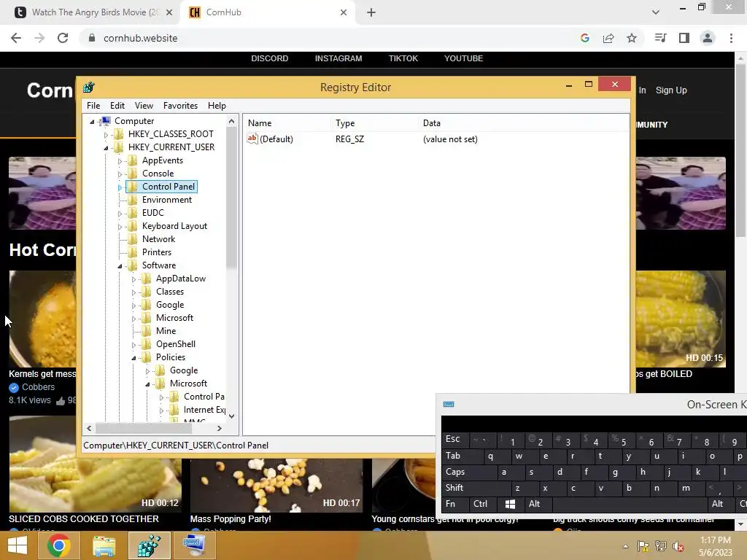The image size is (747, 560).
Task: Go back in Chrome browser
Action: pyautogui.click(x=16, y=38)
